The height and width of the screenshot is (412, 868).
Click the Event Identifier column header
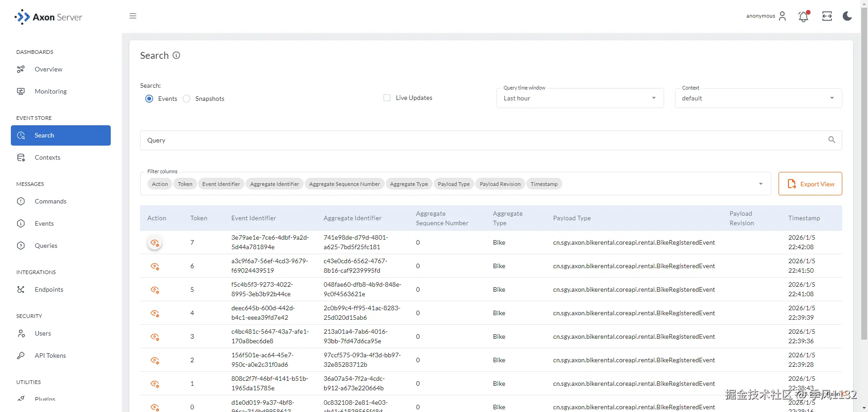[x=254, y=218]
